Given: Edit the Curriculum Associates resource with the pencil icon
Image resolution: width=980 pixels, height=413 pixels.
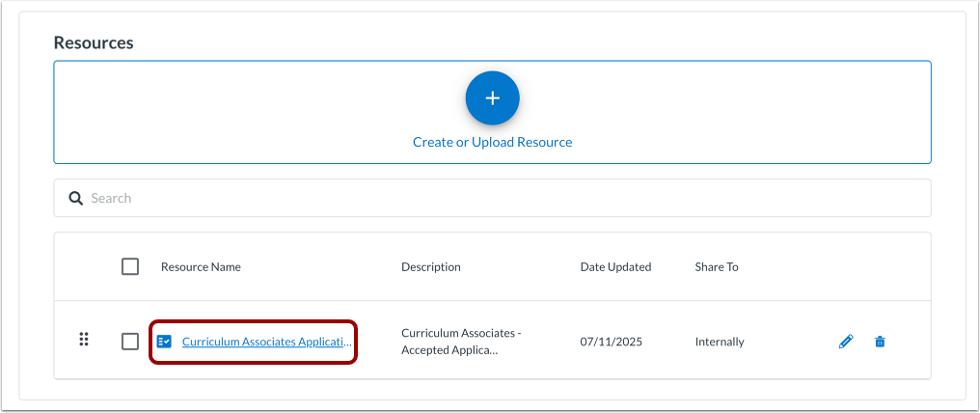Looking at the screenshot, I should click(x=846, y=342).
